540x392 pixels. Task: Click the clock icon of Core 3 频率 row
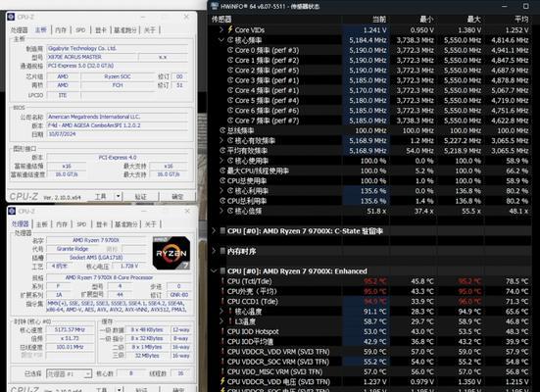(x=230, y=80)
